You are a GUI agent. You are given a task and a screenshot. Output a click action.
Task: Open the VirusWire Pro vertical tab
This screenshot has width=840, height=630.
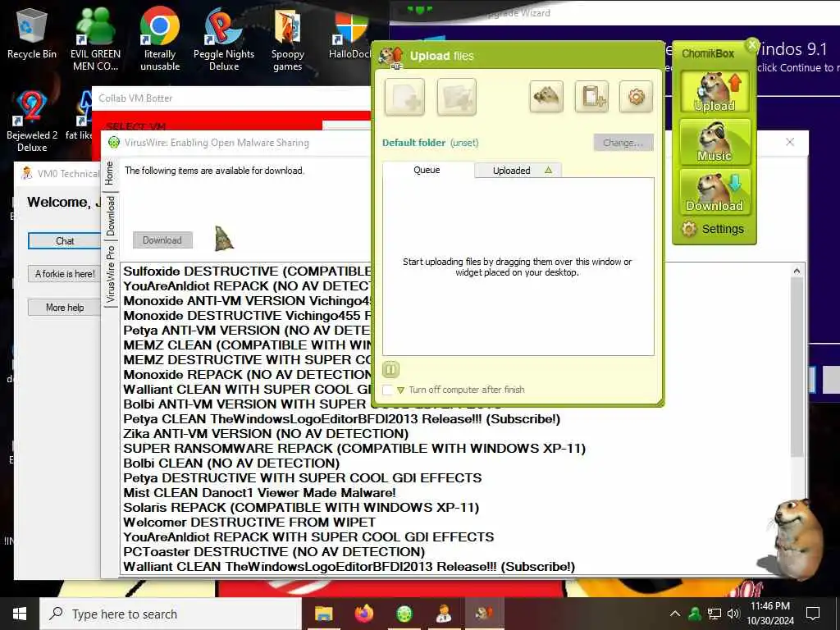coord(110,274)
